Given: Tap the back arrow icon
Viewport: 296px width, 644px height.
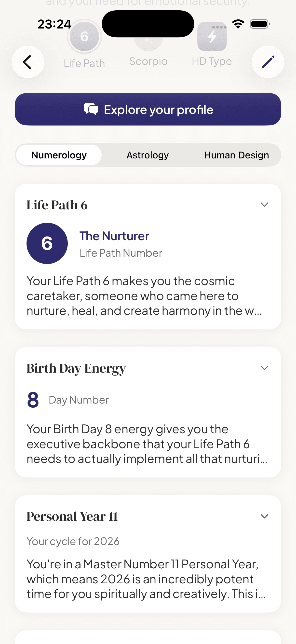Looking at the screenshot, I should tap(28, 62).
